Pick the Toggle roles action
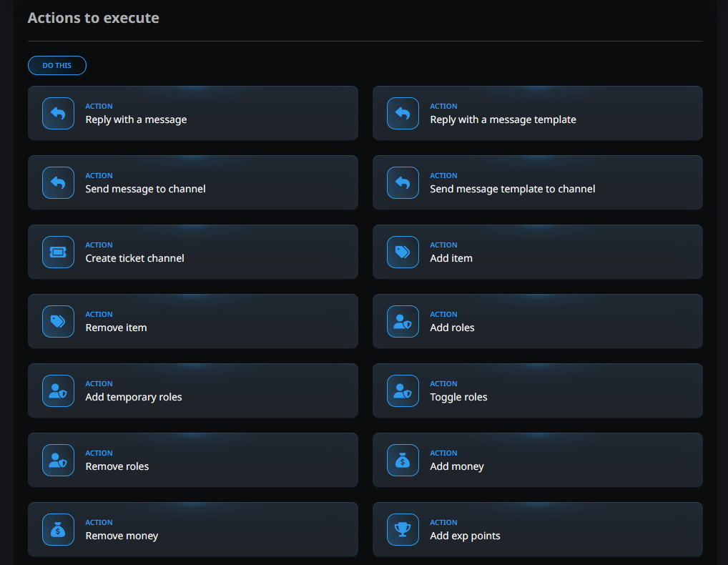This screenshot has width=728, height=565. tap(538, 391)
